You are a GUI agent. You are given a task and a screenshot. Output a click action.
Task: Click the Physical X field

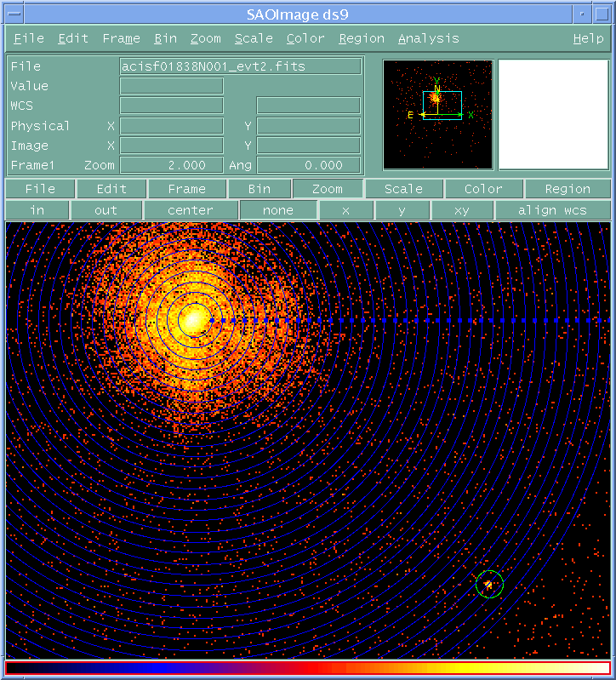click(172, 126)
